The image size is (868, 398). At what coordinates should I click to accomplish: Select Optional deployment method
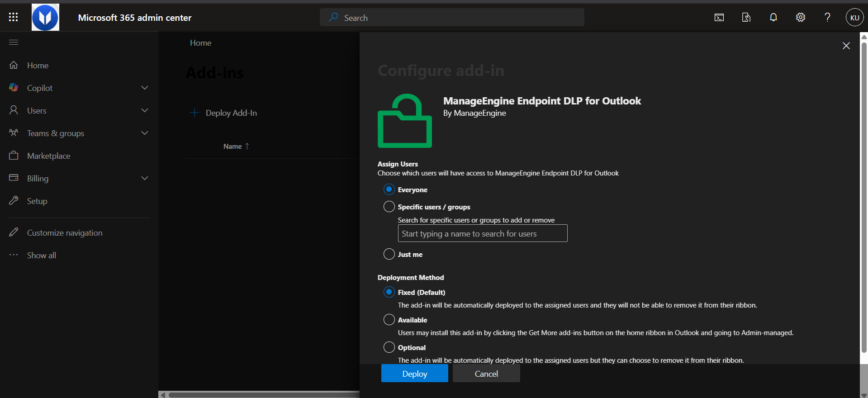click(389, 347)
